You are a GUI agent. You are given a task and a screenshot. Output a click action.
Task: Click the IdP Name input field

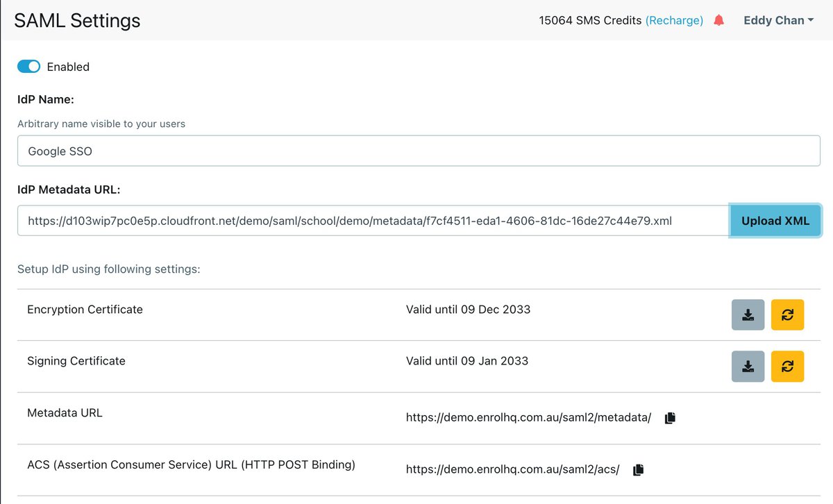coord(419,151)
